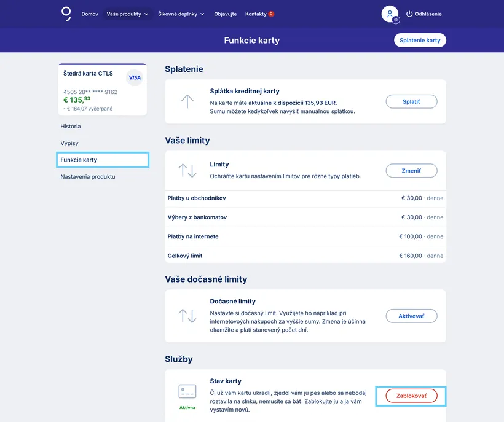Click the bank logo in the top left
Image resolution: width=504 pixels, height=422 pixels.
pyautogui.click(x=65, y=13)
